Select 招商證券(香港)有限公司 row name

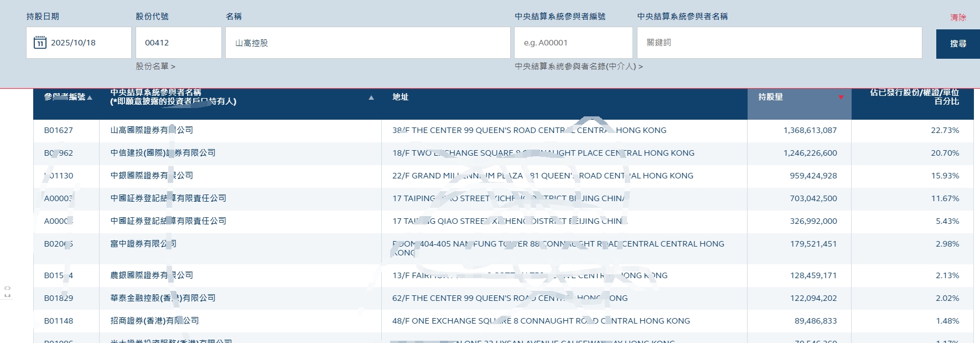point(154,321)
